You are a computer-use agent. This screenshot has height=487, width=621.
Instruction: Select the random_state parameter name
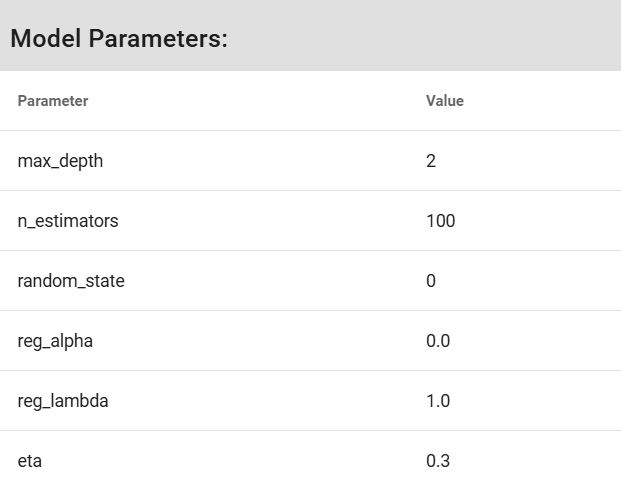tap(71, 281)
